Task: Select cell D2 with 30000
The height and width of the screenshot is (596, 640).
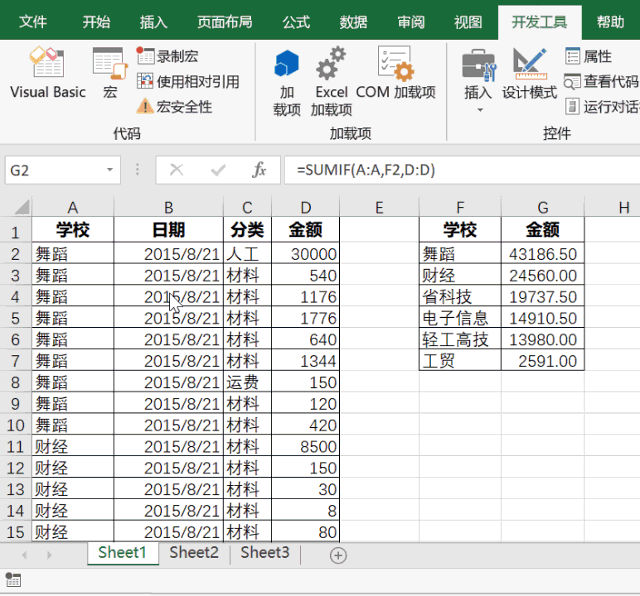Action: (306, 254)
